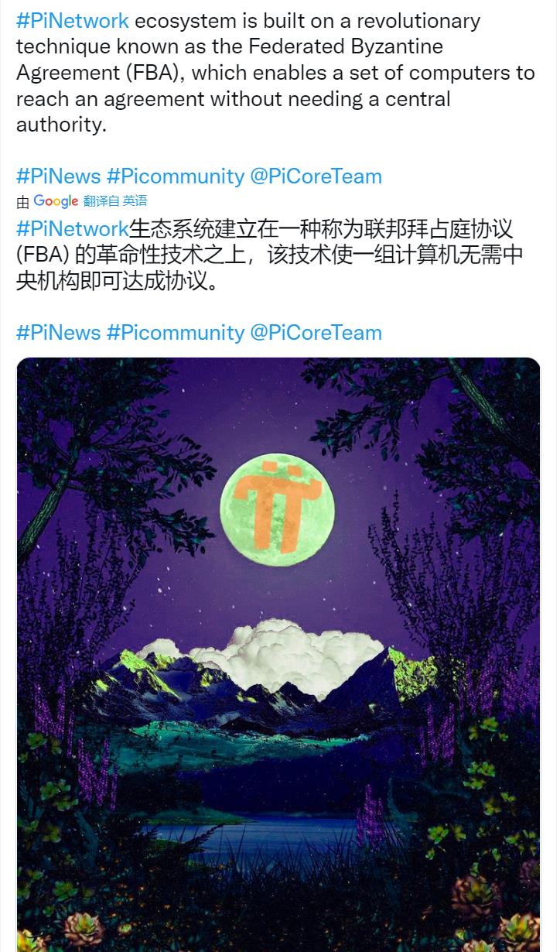Open #PiNews hashtag under the English text
This screenshot has width=560, height=952.
tap(59, 176)
